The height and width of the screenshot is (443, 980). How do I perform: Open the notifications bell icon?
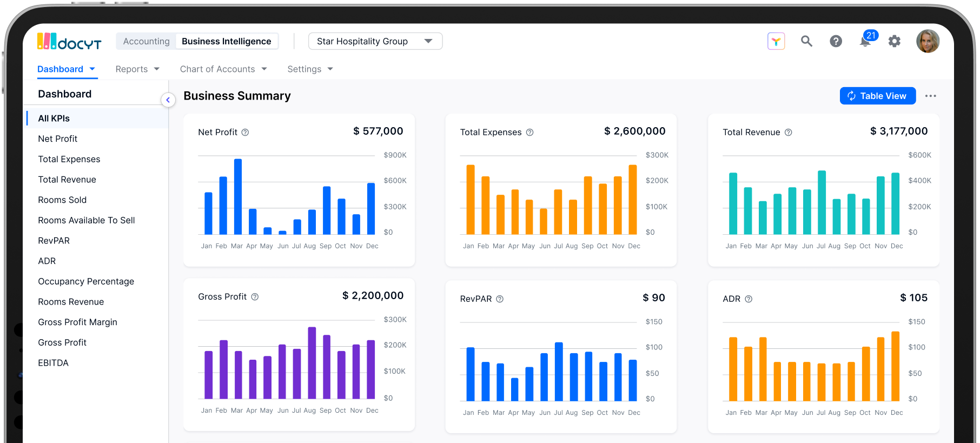(x=865, y=42)
